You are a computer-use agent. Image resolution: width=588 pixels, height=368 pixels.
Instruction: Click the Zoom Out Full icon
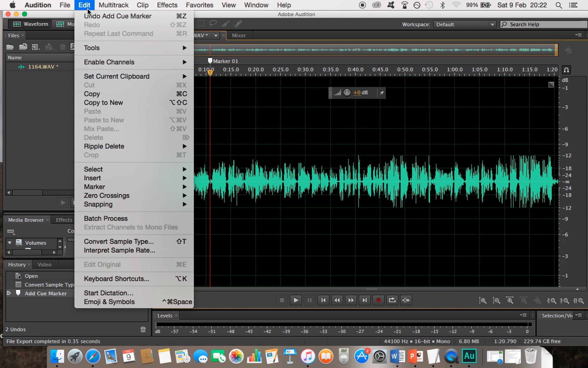537,300
